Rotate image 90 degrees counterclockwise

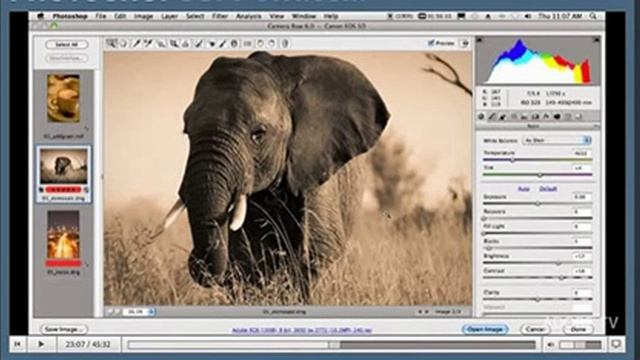[x=260, y=43]
